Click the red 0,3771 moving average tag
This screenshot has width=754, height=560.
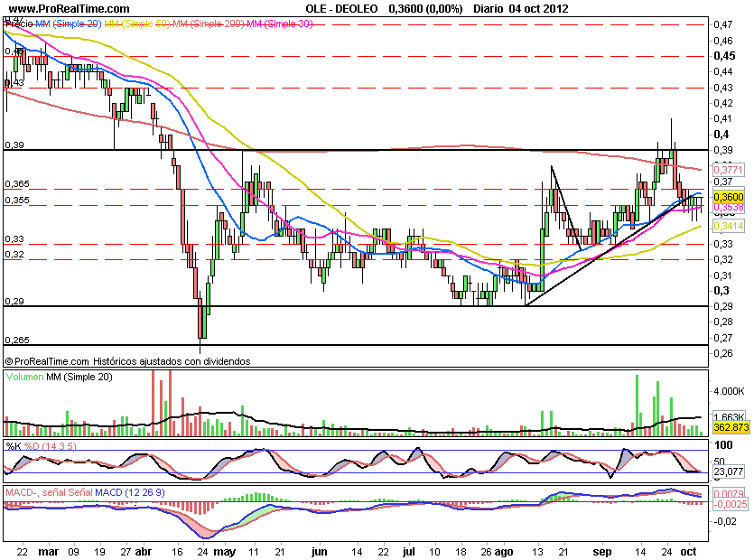coord(727,169)
